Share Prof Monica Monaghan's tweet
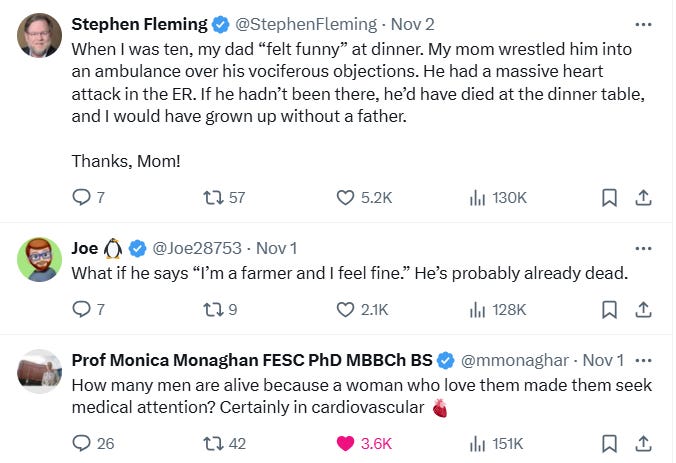The width and height of the screenshot is (676, 463). 643,443
